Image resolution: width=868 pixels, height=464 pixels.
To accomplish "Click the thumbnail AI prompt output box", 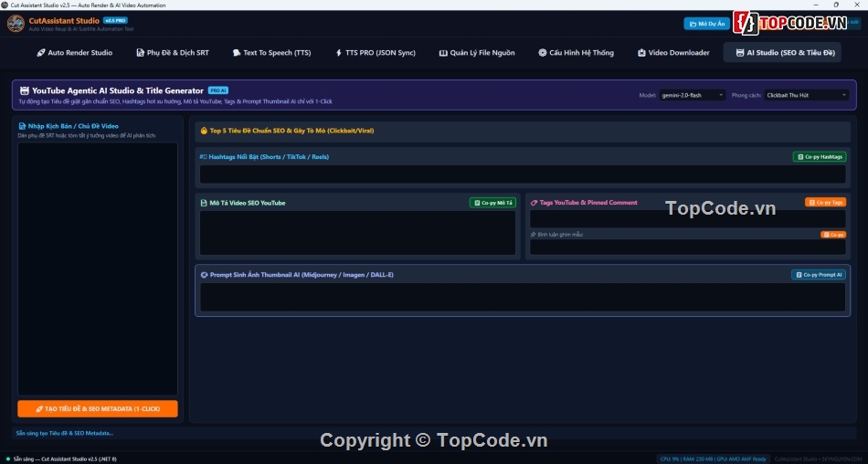I will [523, 298].
